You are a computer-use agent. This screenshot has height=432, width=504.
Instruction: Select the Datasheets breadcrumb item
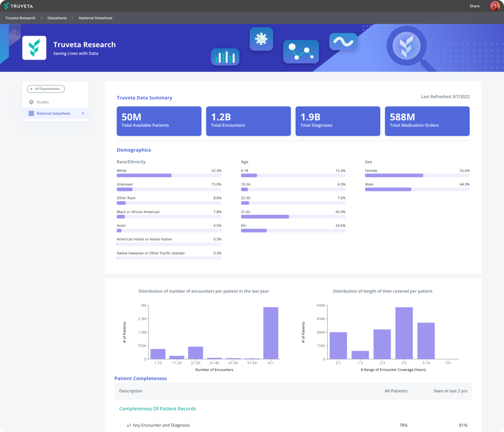pyautogui.click(x=57, y=18)
